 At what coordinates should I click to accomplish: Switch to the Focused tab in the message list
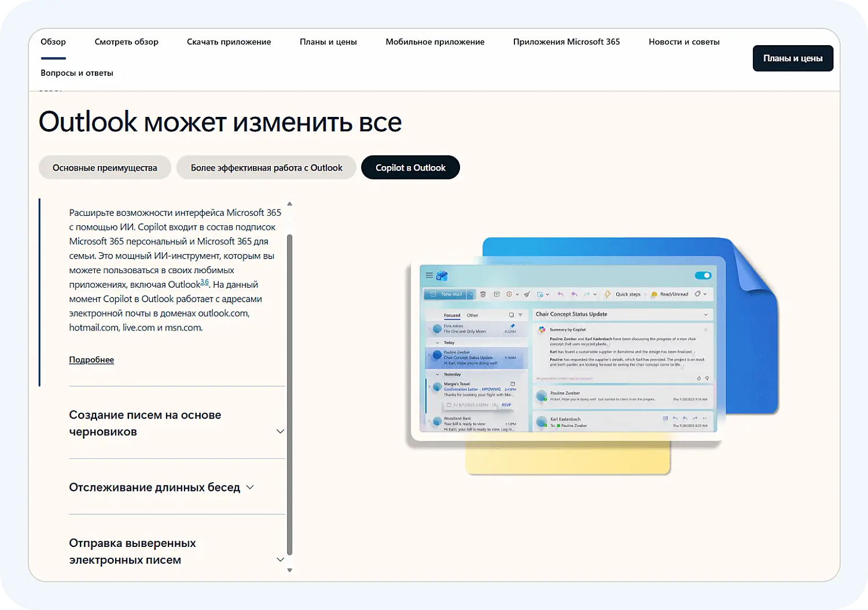click(453, 315)
